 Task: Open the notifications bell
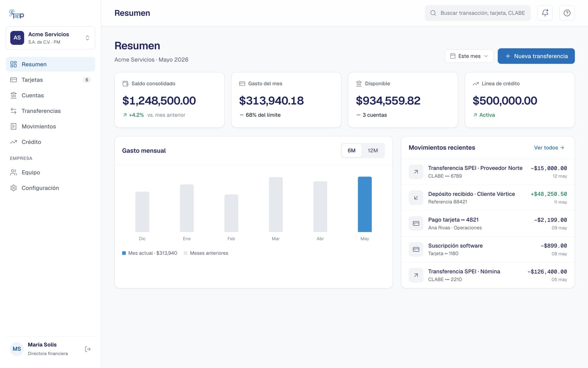point(545,13)
